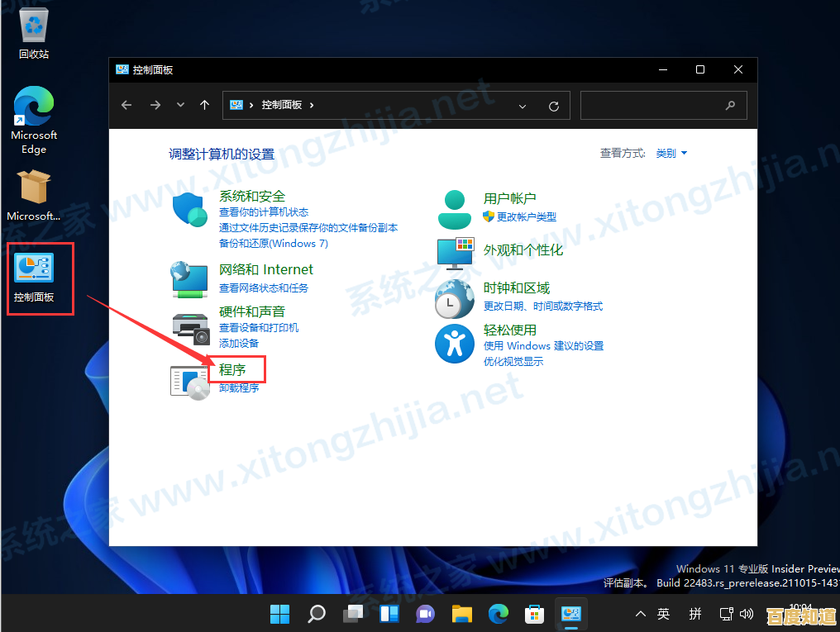
Task: Click the 拼 IME indicator in system tray
Action: tap(695, 614)
